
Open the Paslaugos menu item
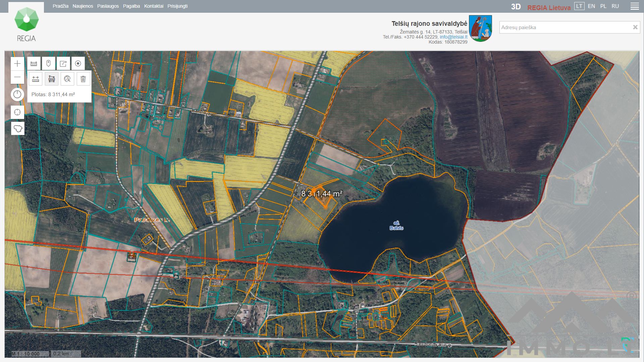pyautogui.click(x=108, y=6)
